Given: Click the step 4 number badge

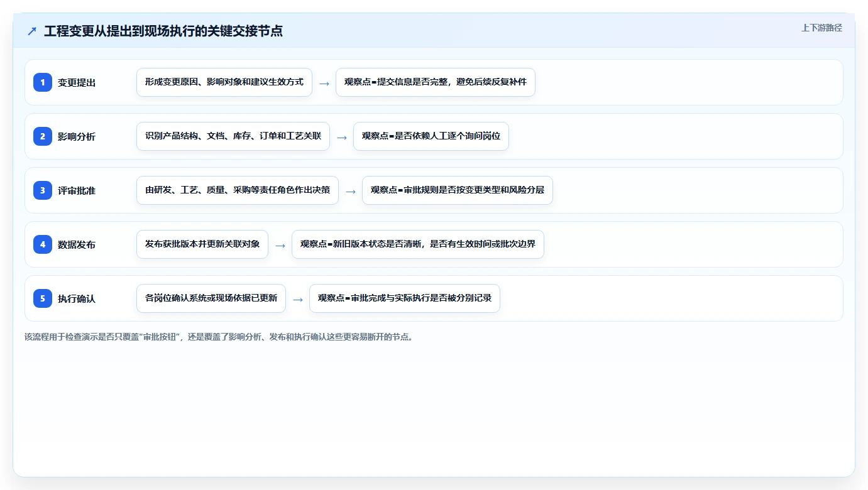Looking at the screenshot, I should tap(43, 244).
